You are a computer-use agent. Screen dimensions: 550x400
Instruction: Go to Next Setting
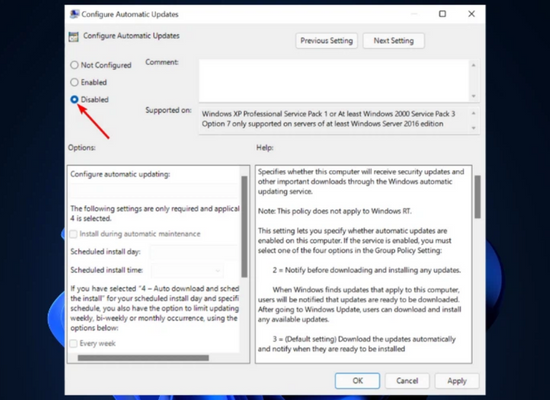(x=394, y=41)
